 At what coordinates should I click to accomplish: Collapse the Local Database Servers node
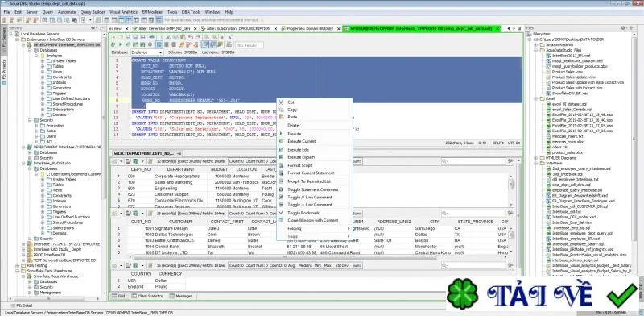[11, 34]
